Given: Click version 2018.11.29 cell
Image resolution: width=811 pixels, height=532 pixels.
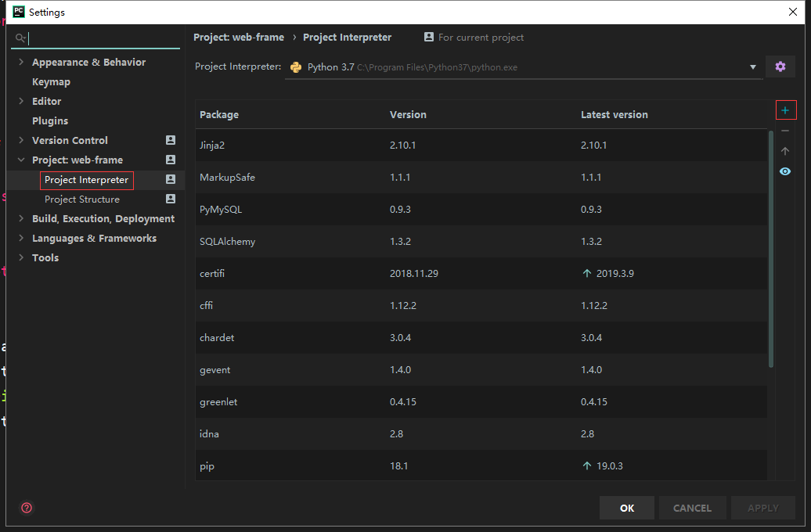Looking at the screenshot, I should 414,274.
